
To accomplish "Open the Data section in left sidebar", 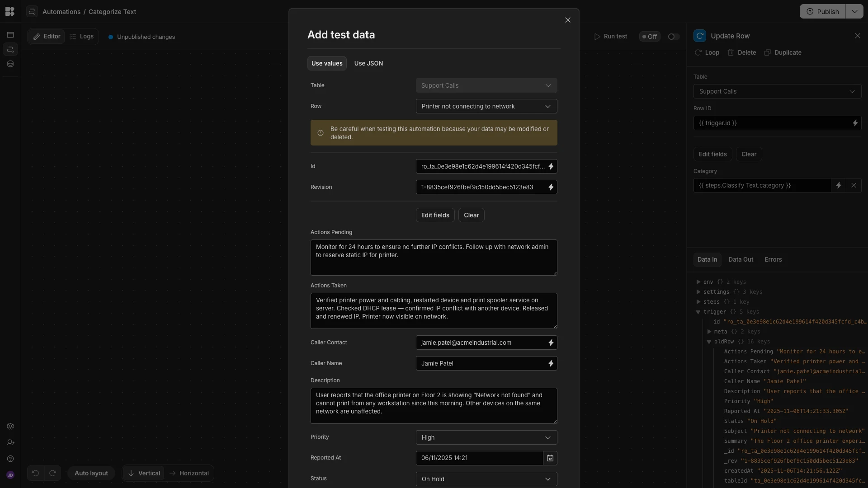I will [10, 64].
